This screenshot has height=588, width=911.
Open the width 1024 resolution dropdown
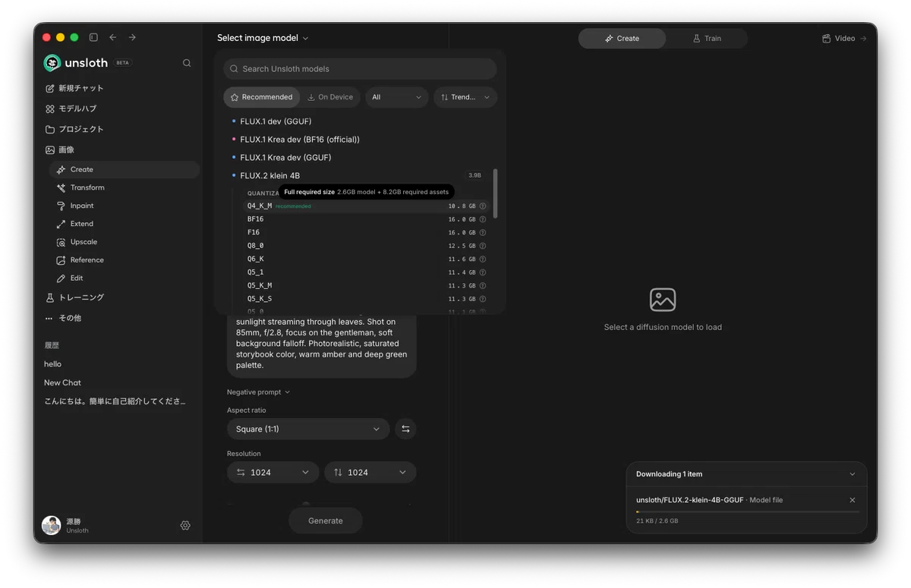tap(273, 472)
